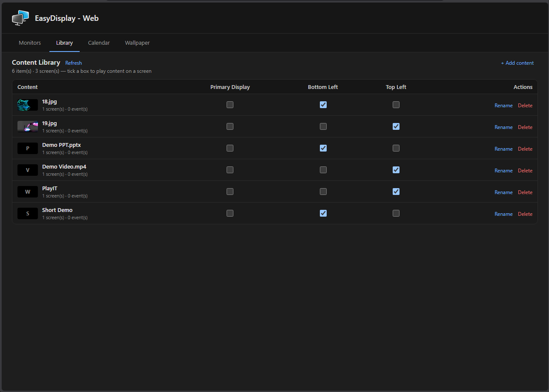Click the S icon for Short Demo

pos(28,214)
